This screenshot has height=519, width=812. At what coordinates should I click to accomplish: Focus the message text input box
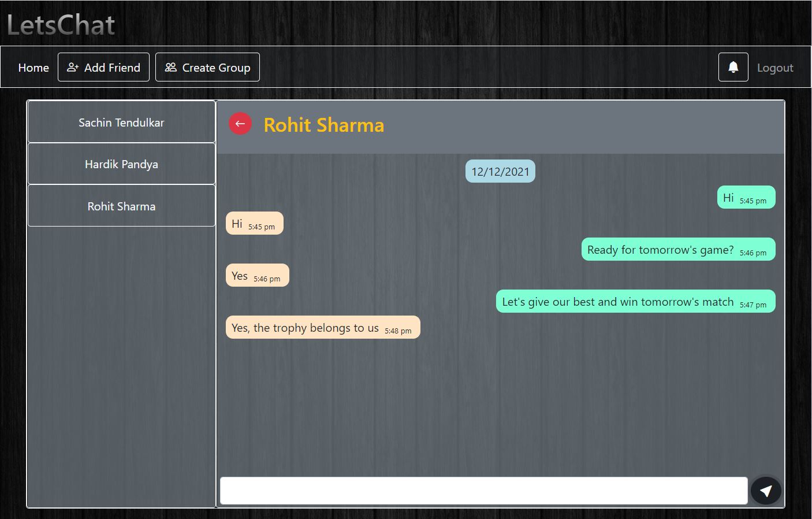[483, 491]
